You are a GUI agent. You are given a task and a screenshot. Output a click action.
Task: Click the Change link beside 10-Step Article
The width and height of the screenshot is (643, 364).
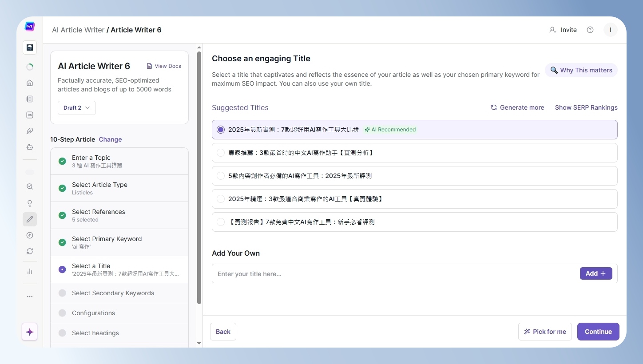pyautogui.click(x=110, y=139)
